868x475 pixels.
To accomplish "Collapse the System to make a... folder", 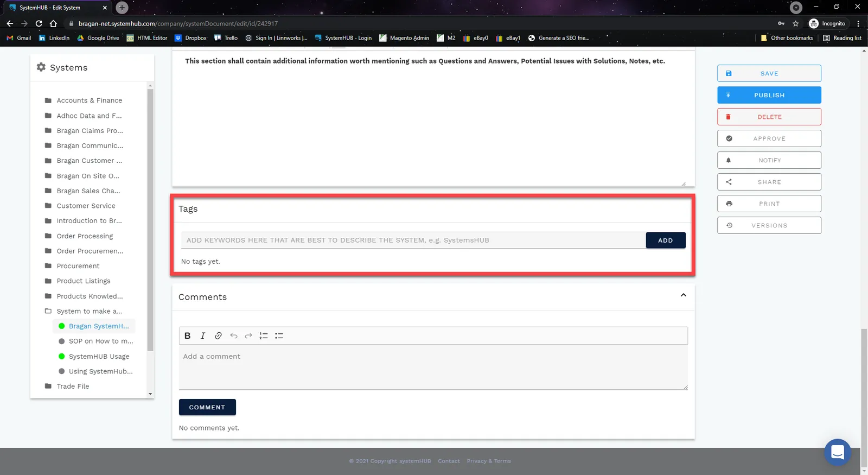I will coord(84,311).
